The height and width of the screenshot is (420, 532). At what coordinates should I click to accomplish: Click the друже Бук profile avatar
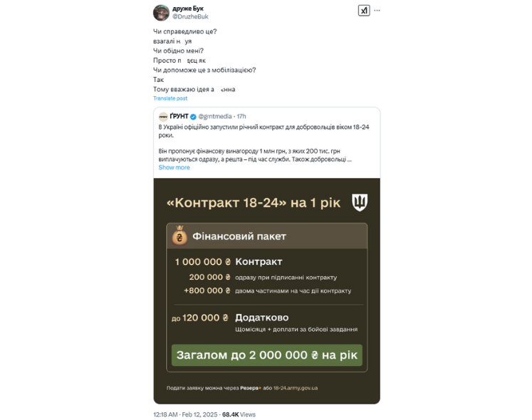coord(161,13)
